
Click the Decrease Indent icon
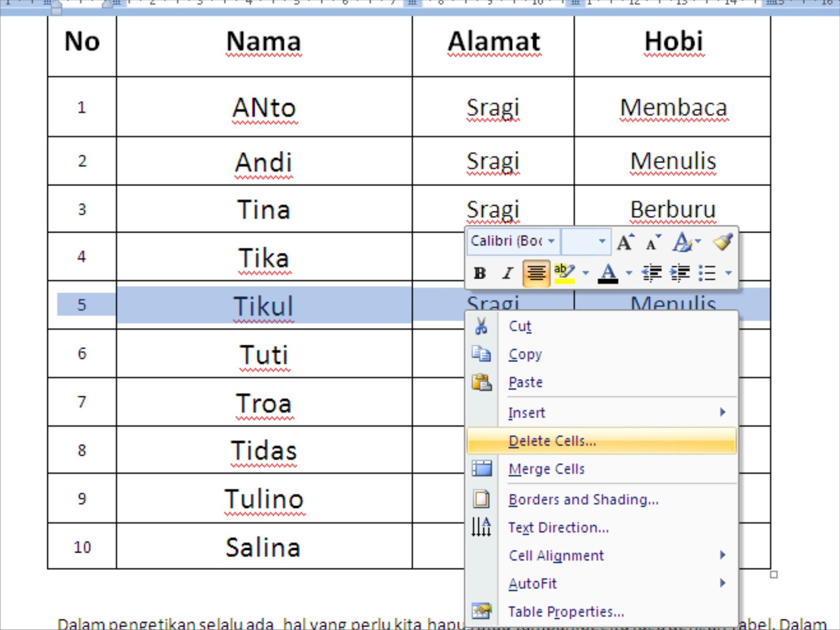coord(652,273)
